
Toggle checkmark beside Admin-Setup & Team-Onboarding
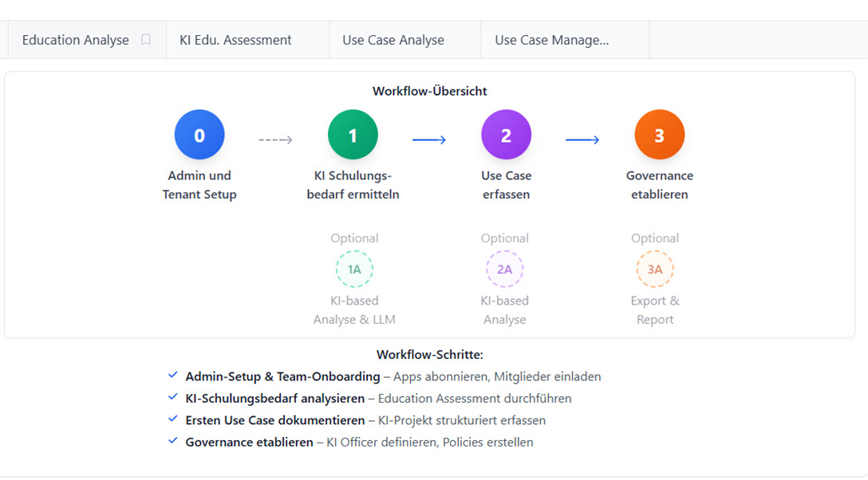point(173,376)
